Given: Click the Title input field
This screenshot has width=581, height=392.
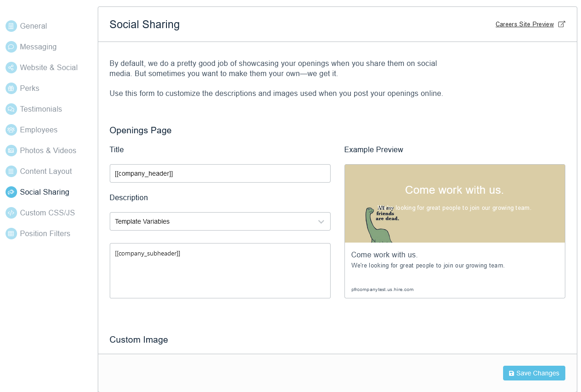Looking at the screenshot, I should point(220,173).
